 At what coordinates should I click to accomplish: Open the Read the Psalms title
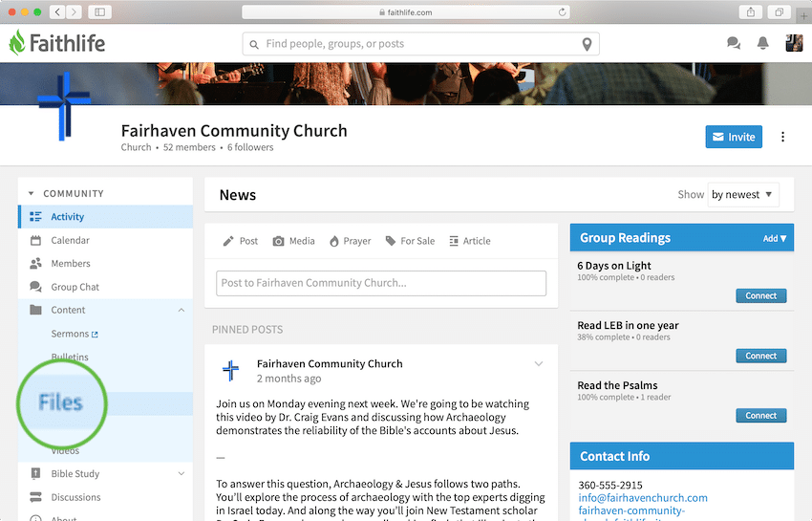(x=617, y=385)
